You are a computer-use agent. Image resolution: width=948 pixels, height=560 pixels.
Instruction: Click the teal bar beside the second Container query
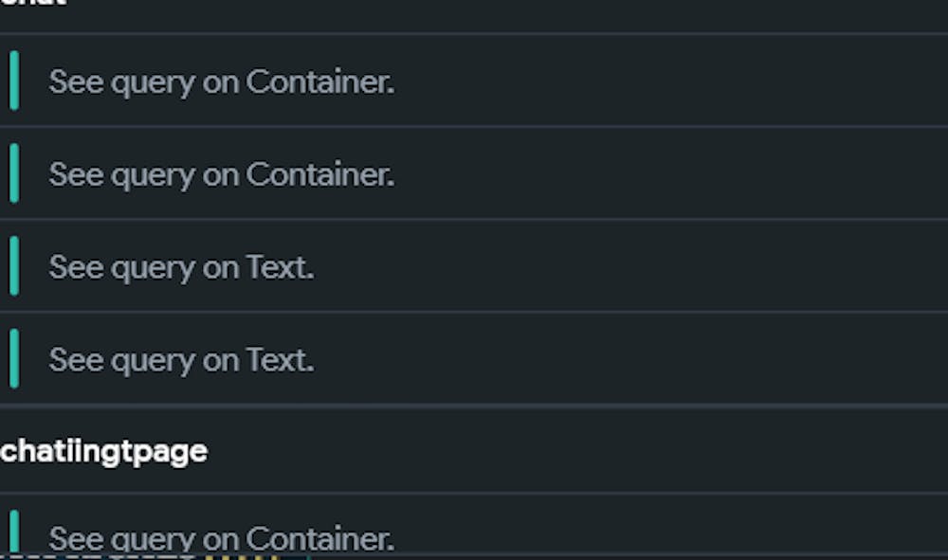pos(14,173)
